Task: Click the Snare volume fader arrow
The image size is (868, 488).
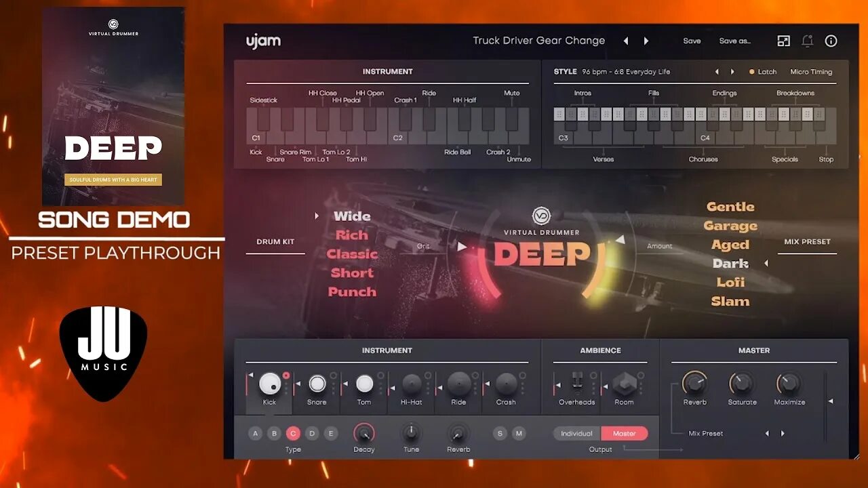Action: click(298, 384)
